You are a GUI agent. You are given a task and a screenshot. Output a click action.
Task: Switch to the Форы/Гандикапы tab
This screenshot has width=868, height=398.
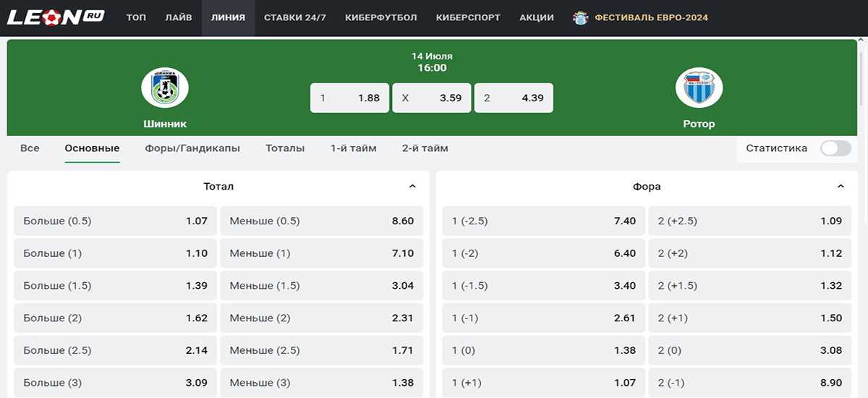point(192,148)
